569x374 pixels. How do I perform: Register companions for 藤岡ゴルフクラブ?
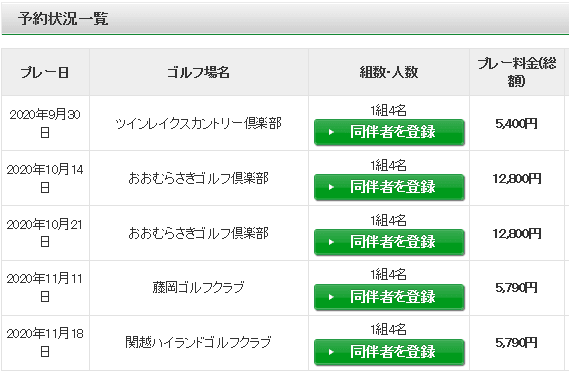tap(389, 297)
